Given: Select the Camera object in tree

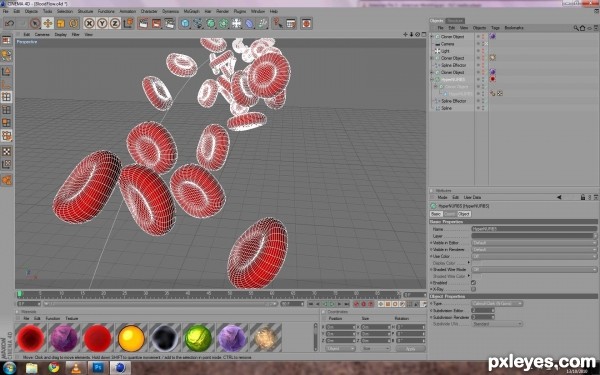Looking at the screenshot, I should coord(447,44).
